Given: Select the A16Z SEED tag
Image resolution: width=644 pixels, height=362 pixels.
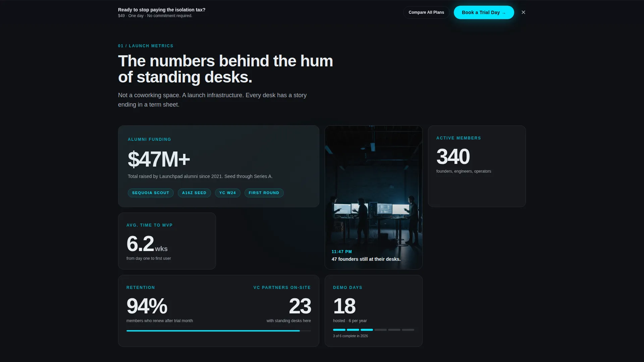Looking at the screenshot, I should [194, 193].
